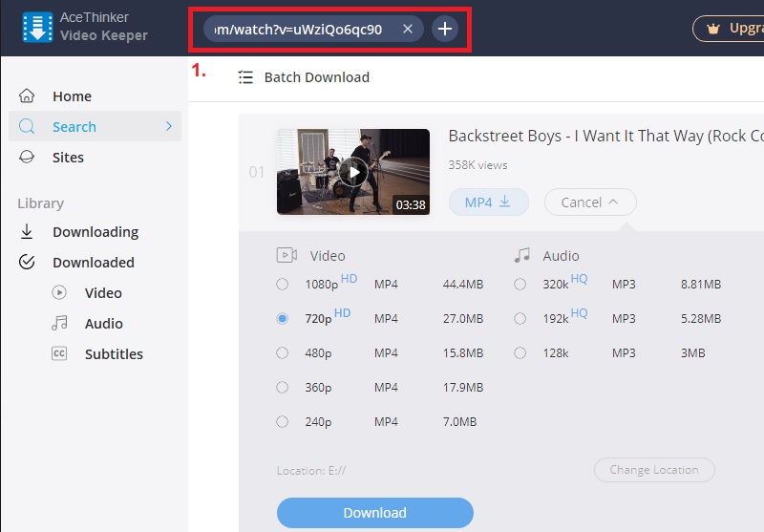Viewport: 764px width, 532px height.
Task: Select the 720p HD MP4 radio button
Action: [282, 319]
